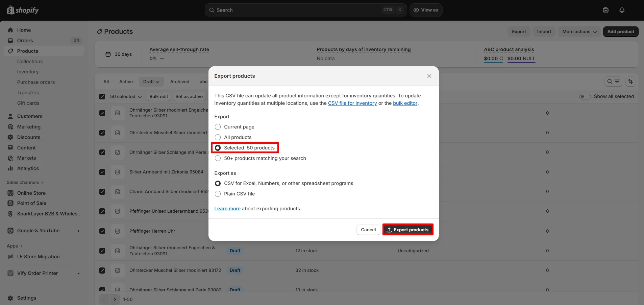Switch to the Archived products tab
The width and height of the screenshot is (644, 305).
[x=179, y=81]
